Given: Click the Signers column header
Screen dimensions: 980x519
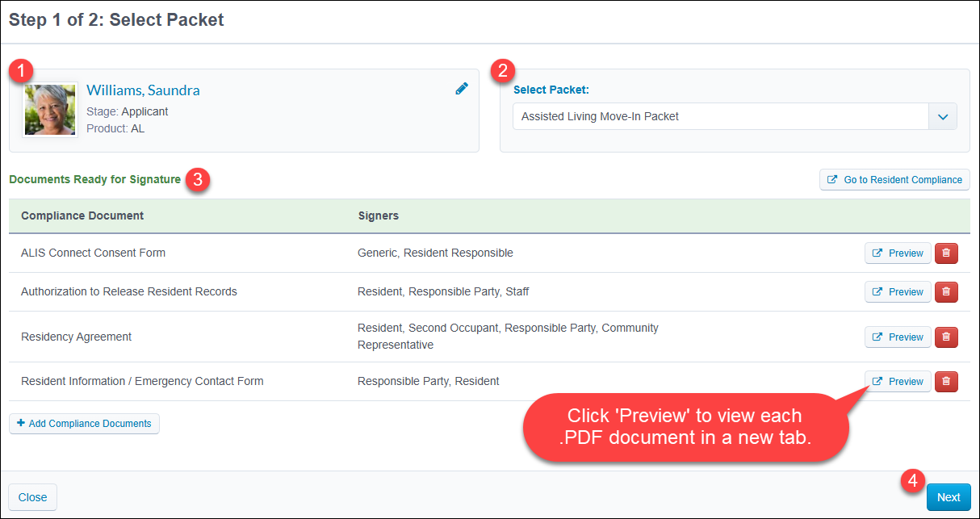Looking at the screenshot, I should point(379,216).
